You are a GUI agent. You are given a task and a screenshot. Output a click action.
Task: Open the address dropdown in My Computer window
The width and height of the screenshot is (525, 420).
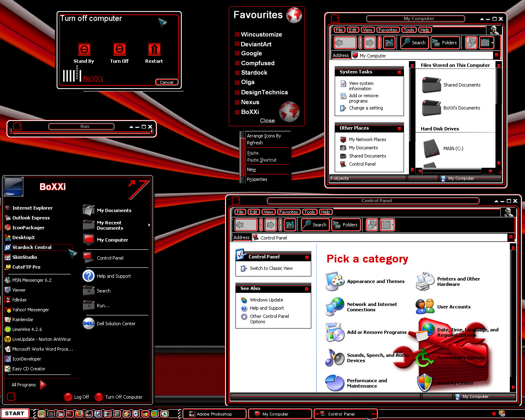pyautogui.click(x=496, y=55)
